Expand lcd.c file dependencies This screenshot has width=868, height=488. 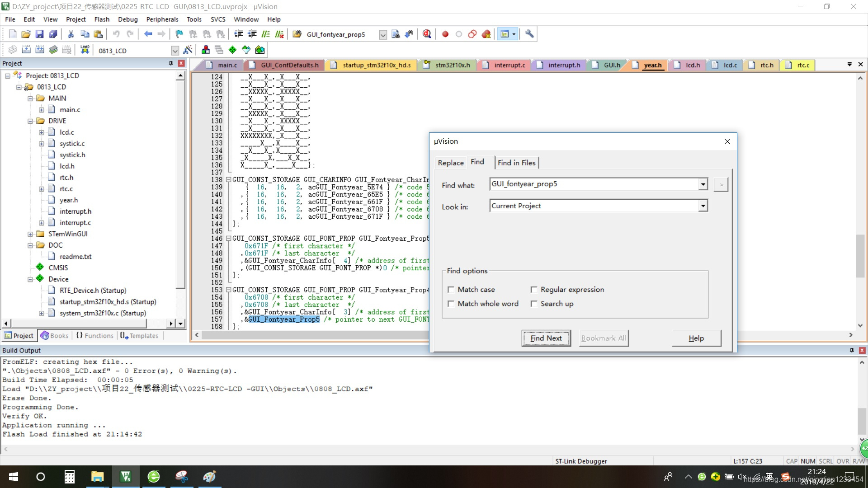(x=41, y=132)
